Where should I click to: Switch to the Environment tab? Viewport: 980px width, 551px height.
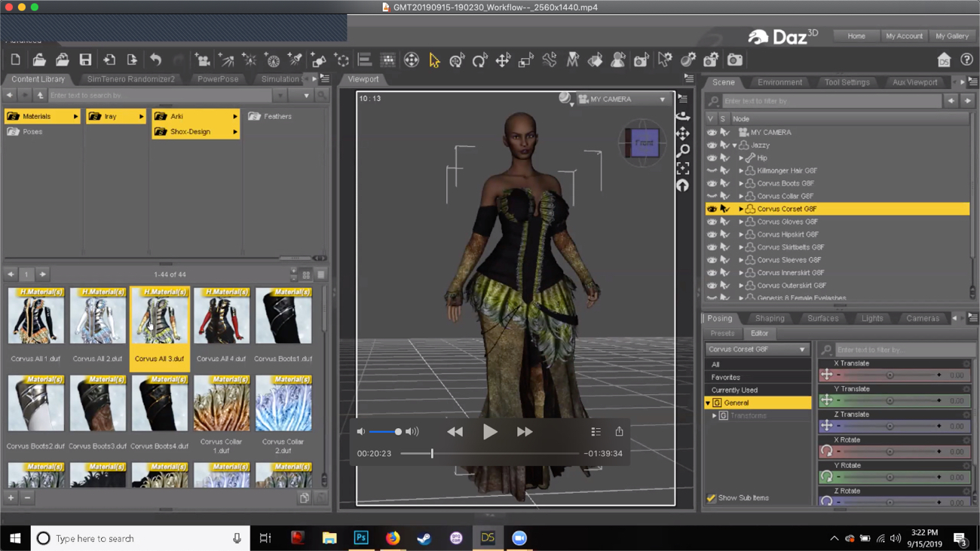click(779, 82)
